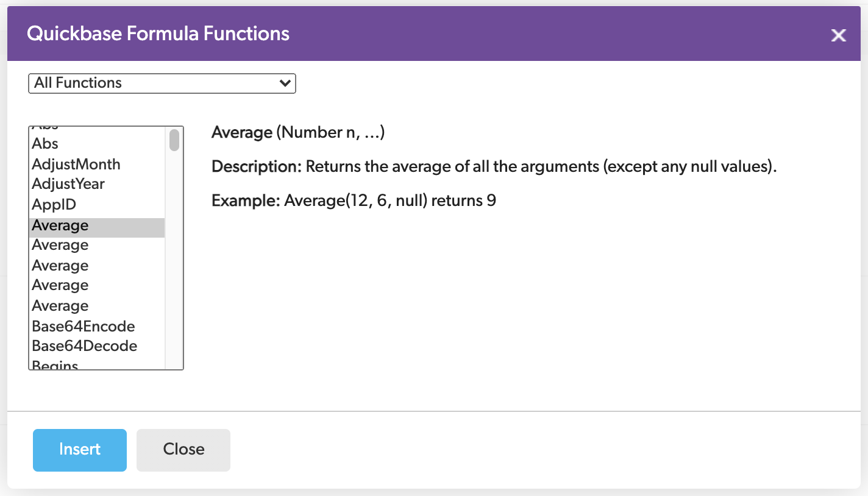Image resolution: width=868 pixels, height=496 pixels.
Task: Click the blue Insert button
Action: [80, 450]
